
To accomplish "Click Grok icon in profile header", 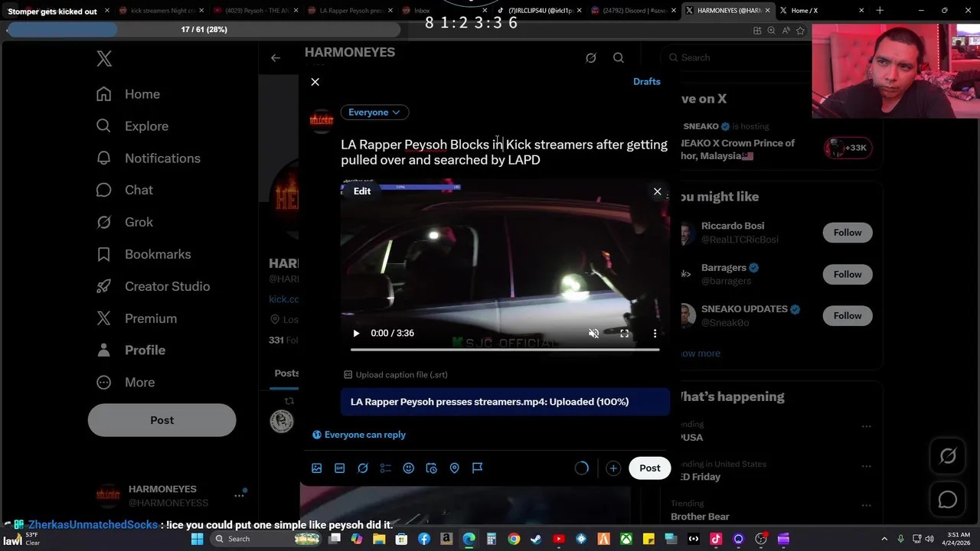I will click(x=591, y=57).
